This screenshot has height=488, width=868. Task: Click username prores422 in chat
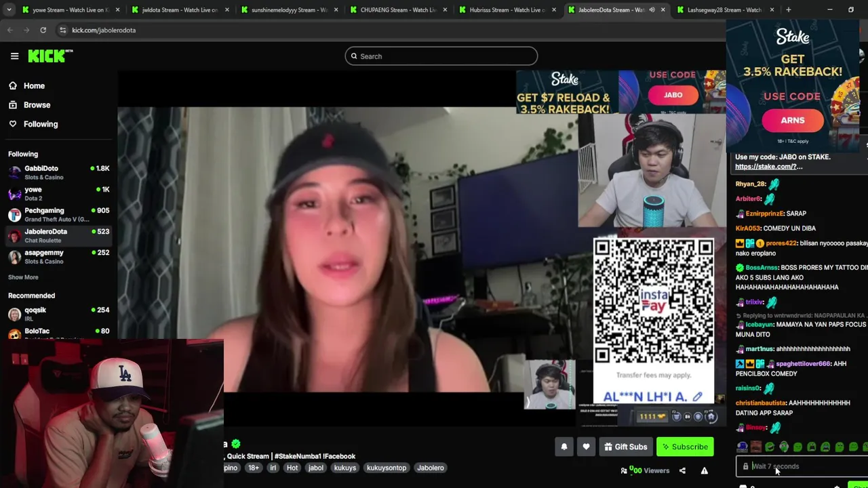(781, 243)
